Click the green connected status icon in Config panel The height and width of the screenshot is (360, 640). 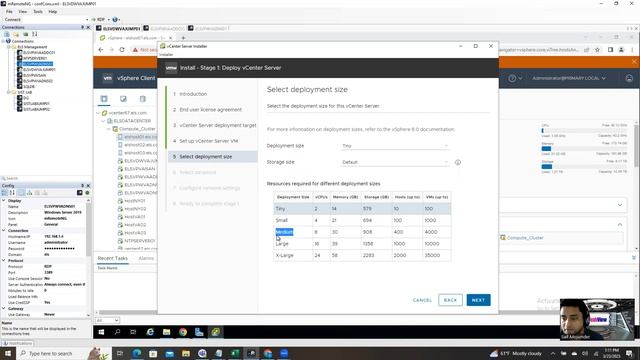click(x=87, y=193)
